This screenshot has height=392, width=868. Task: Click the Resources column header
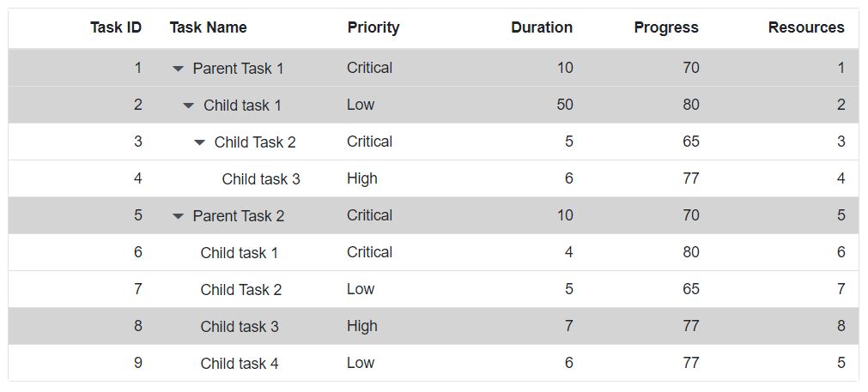pyautogui.click(x=806, y=27)
